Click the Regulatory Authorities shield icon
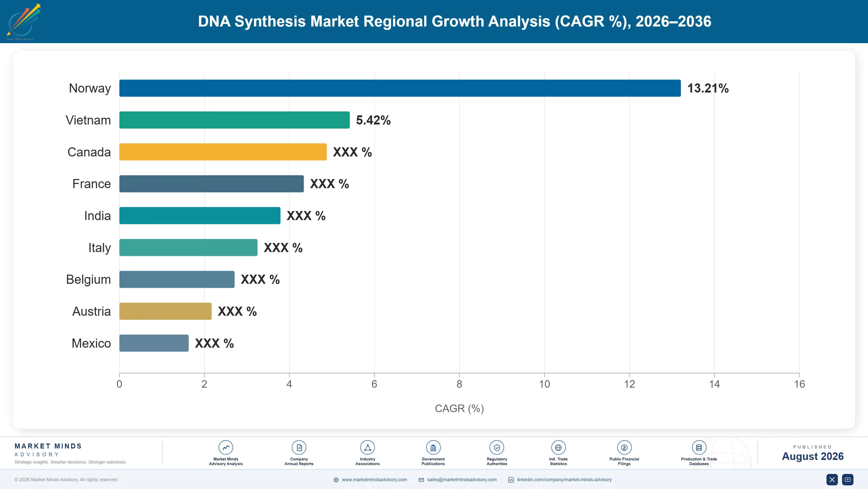Image resolution: width=868 pixels, height=489 pixels. click(x=497, y=447)
